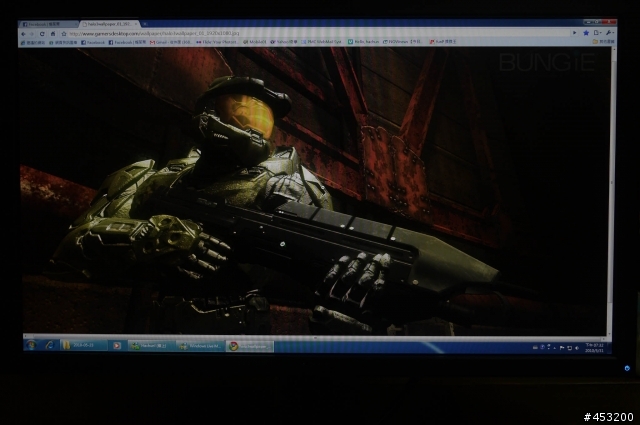Open the Gmail bookmark

click(x=171, y=42)
